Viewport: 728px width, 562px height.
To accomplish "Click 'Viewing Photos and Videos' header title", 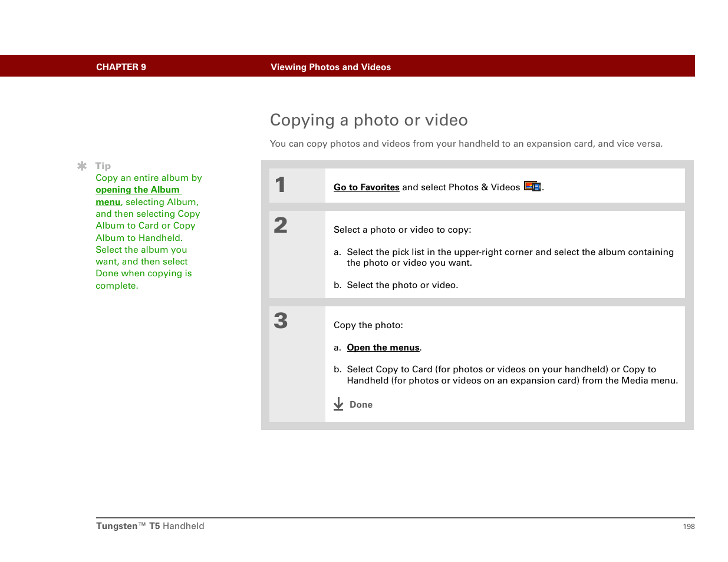I will [331, 67].
